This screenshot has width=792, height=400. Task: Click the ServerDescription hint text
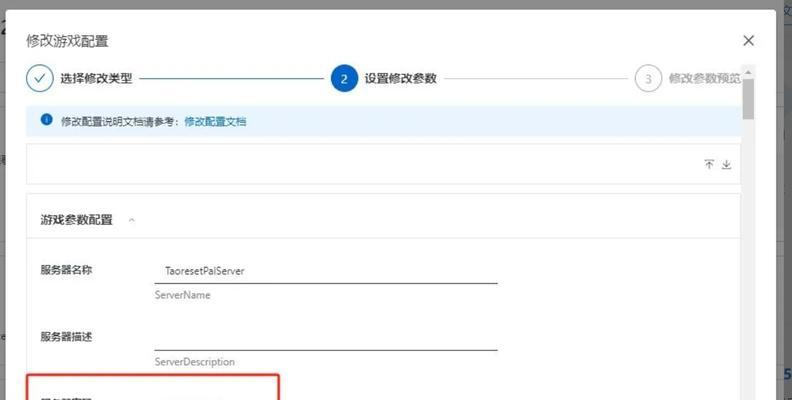(x=194, y=362)
